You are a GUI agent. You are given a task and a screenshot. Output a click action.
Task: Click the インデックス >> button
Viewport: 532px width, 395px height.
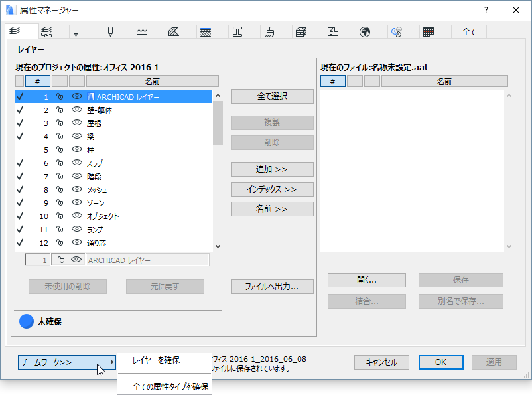[x=272, y=189]
